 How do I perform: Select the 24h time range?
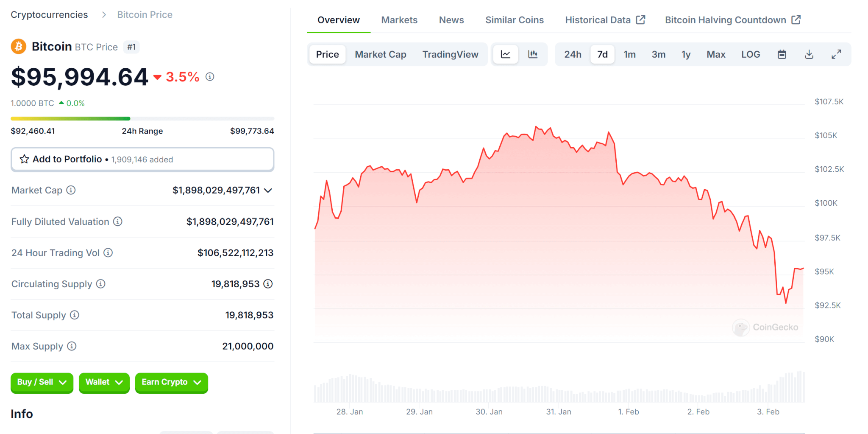pos(572,54)
